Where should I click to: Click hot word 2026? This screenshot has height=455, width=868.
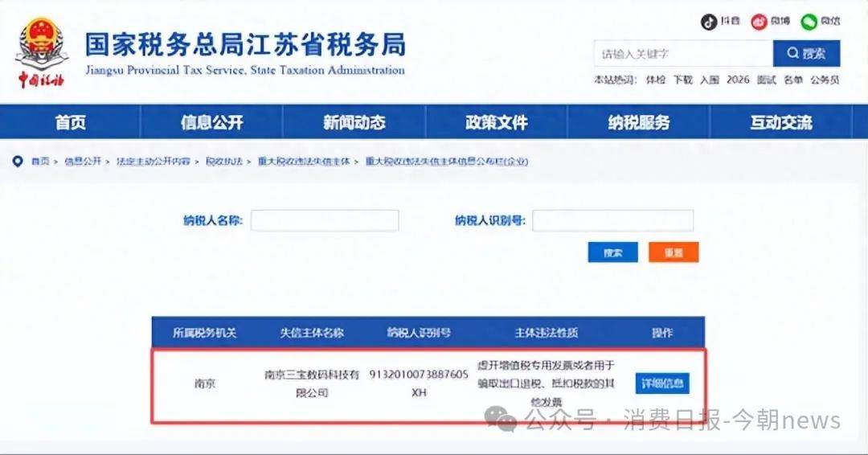pos(738,80)
